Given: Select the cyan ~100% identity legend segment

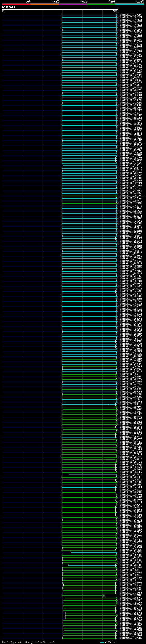Looking at the screenshot, I should point(130,4).
